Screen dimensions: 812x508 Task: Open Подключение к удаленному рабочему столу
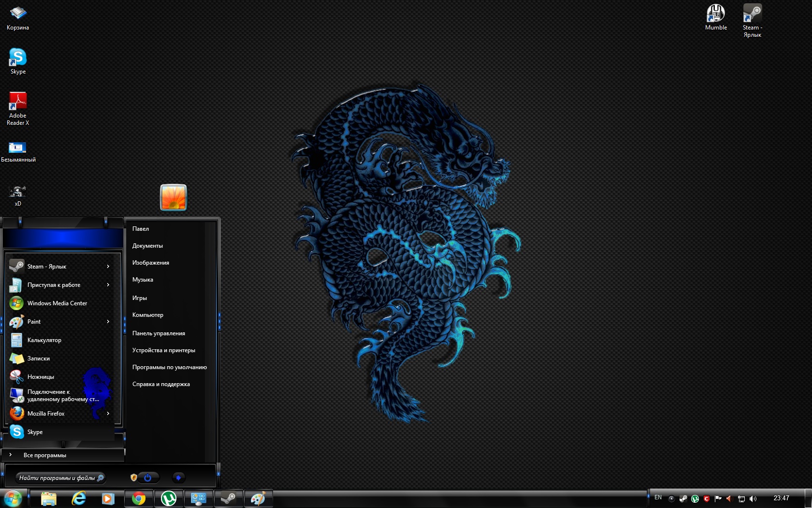click(61, 395)
